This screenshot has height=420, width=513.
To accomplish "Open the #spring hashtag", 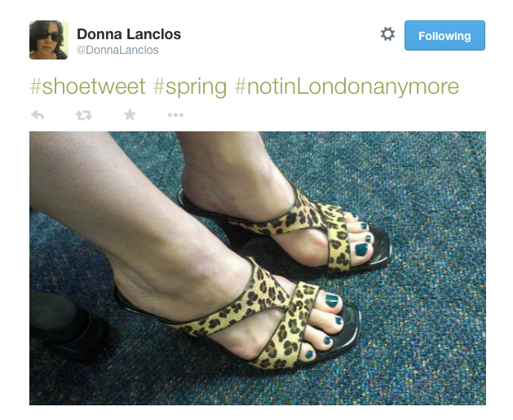I will [190, 87].
